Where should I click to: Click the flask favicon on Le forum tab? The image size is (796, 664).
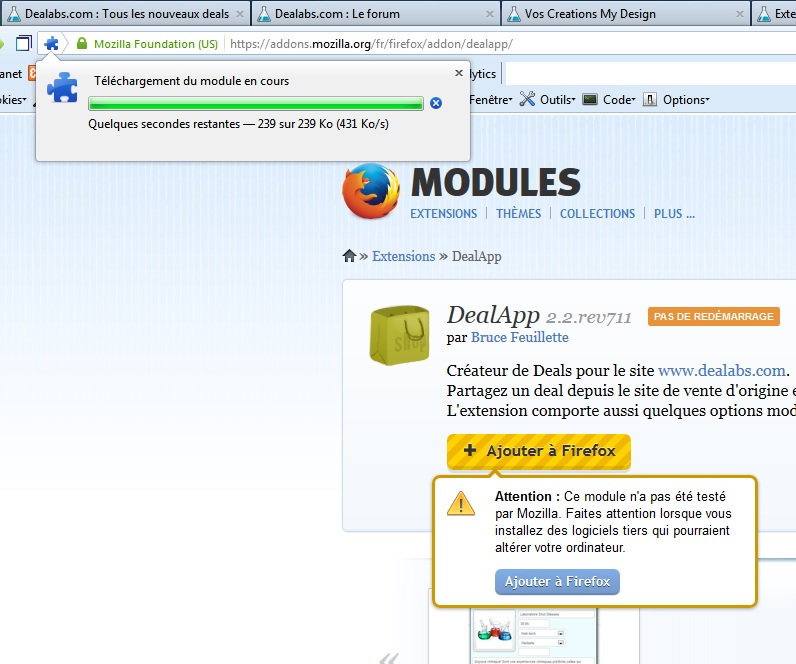pyautogui.click(x=263, y=14)
